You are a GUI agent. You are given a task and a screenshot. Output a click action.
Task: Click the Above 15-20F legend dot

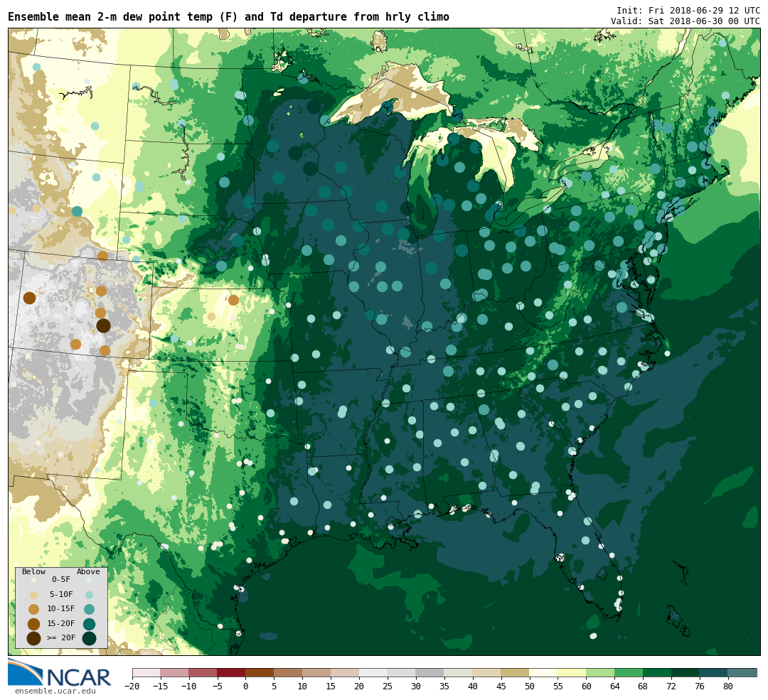point(89,624)
